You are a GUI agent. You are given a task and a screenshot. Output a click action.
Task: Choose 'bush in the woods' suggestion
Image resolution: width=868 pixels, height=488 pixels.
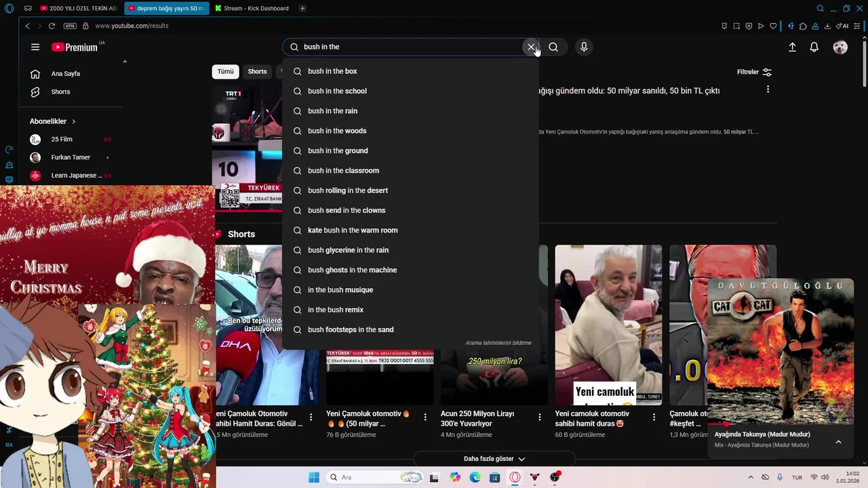coord(410,131)
